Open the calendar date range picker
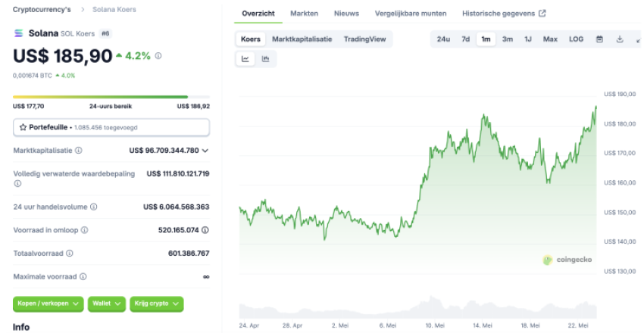 click(599, 39)
